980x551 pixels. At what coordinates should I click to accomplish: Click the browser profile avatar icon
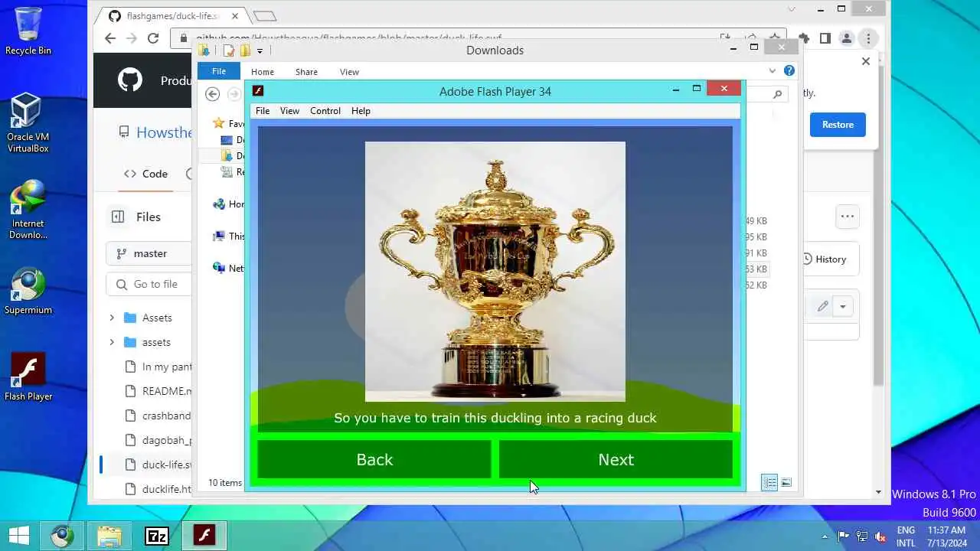pyautogui.click(x=847, y=38)
